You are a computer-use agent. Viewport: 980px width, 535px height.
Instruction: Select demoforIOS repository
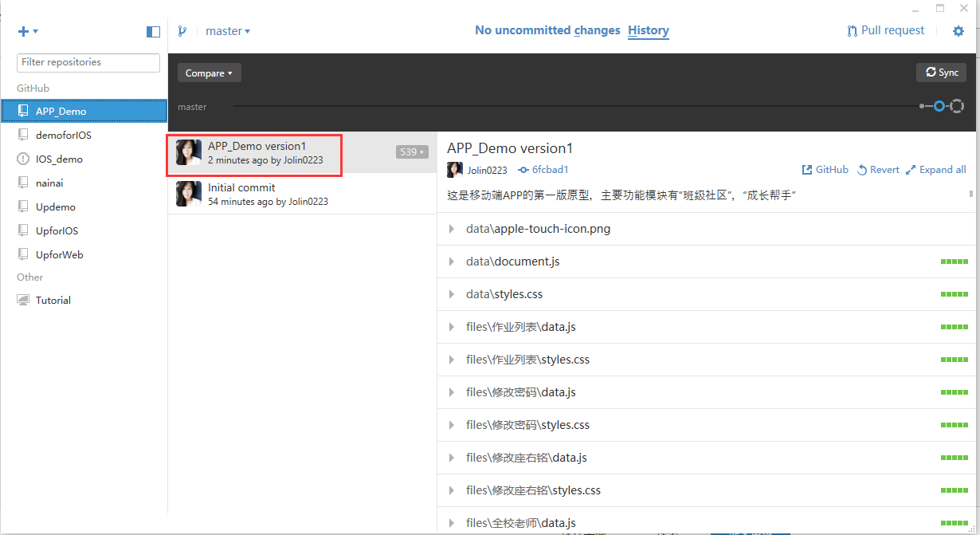[x=84, y=135]
